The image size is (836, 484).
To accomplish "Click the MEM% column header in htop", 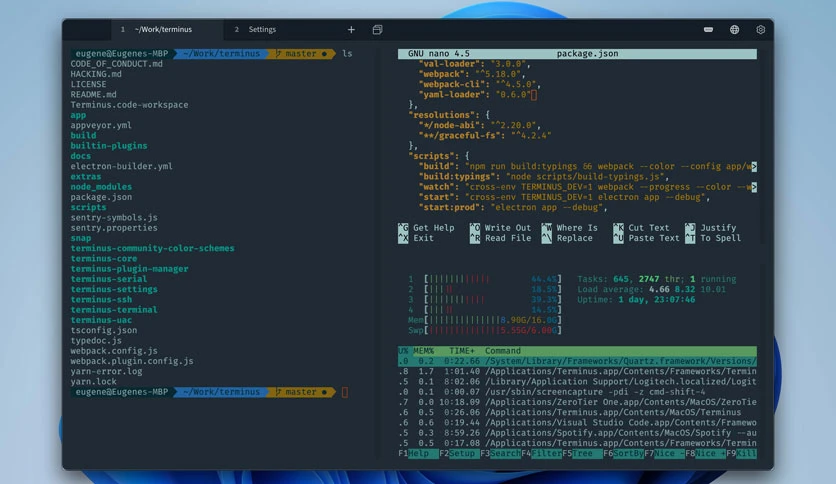I will tap(423, 351).
